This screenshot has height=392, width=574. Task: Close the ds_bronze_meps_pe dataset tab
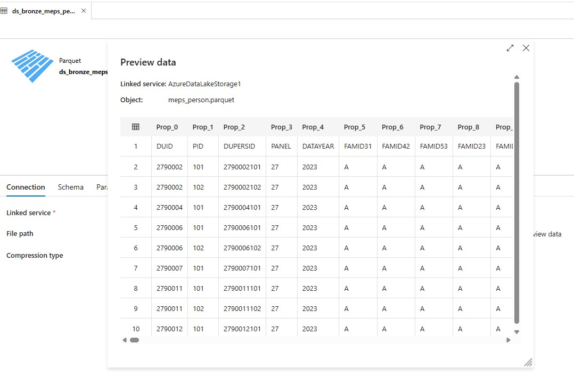84,11
